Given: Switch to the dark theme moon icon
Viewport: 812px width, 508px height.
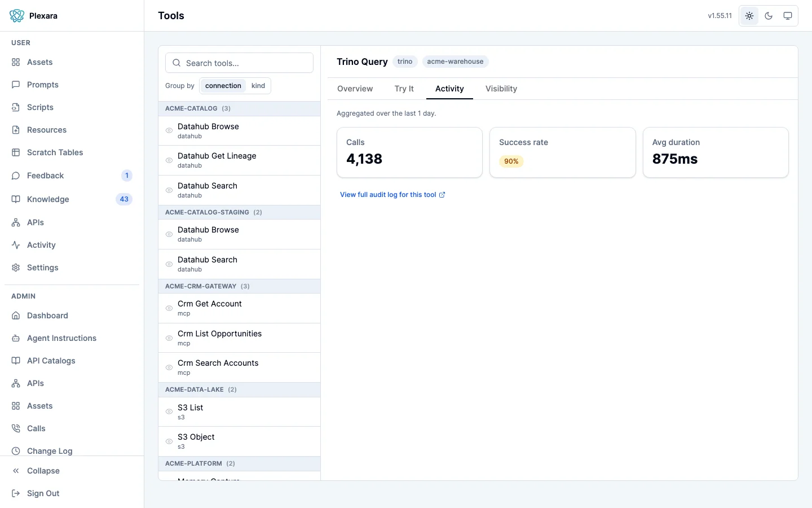Looking at the screenshot, I should 769,16.
